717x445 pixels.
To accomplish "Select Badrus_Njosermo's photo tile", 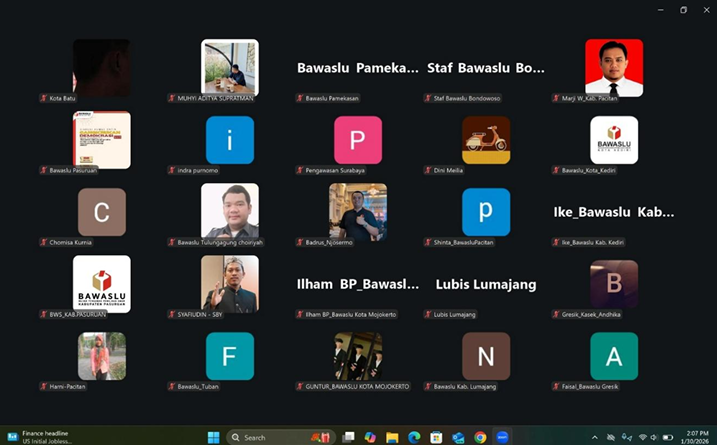I will tap(358, 212).
